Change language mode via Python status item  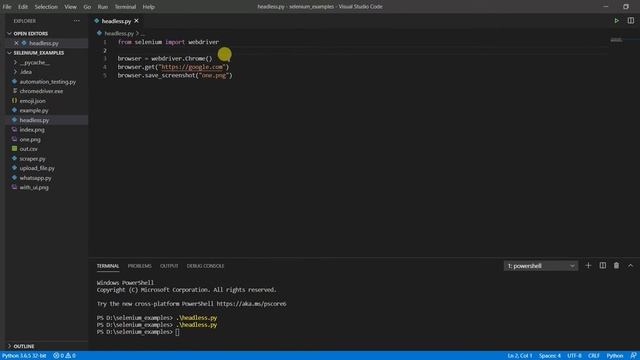[614, 356]
